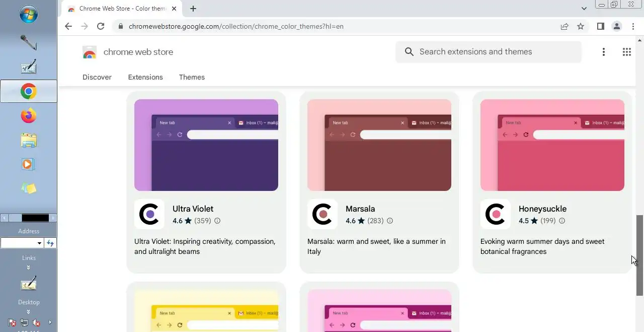Click the Ultra Violet preview thumbnail

click(x=206, y=145)
